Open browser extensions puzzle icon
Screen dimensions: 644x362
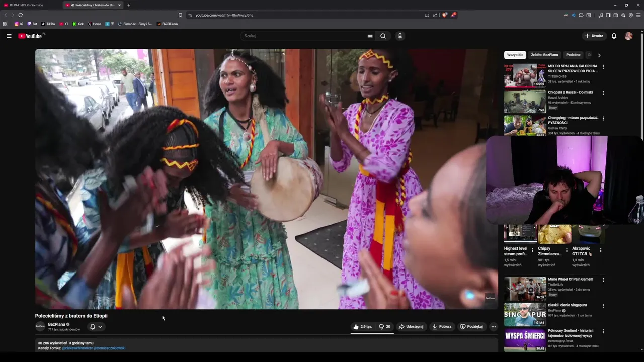pyautogui.click(x=581, y=15)
